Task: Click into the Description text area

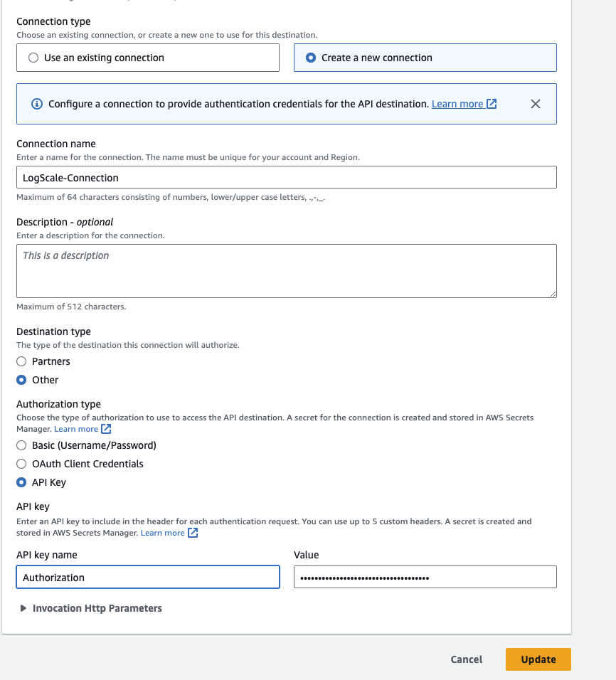Action: (x=286, y=270)
